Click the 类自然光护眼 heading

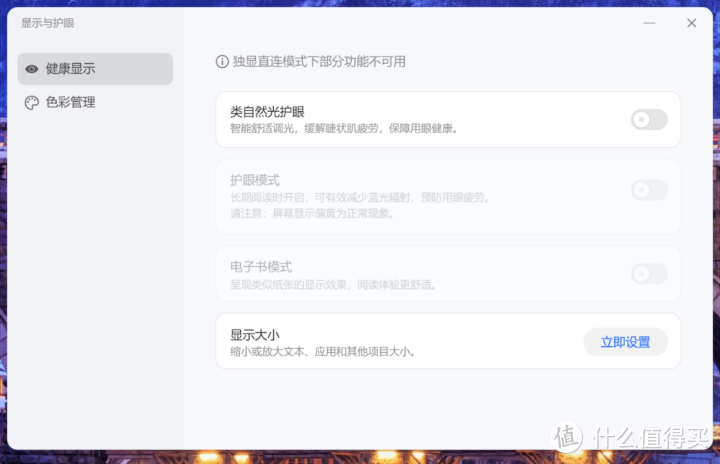pyautogui.click(x=267, y=112)
